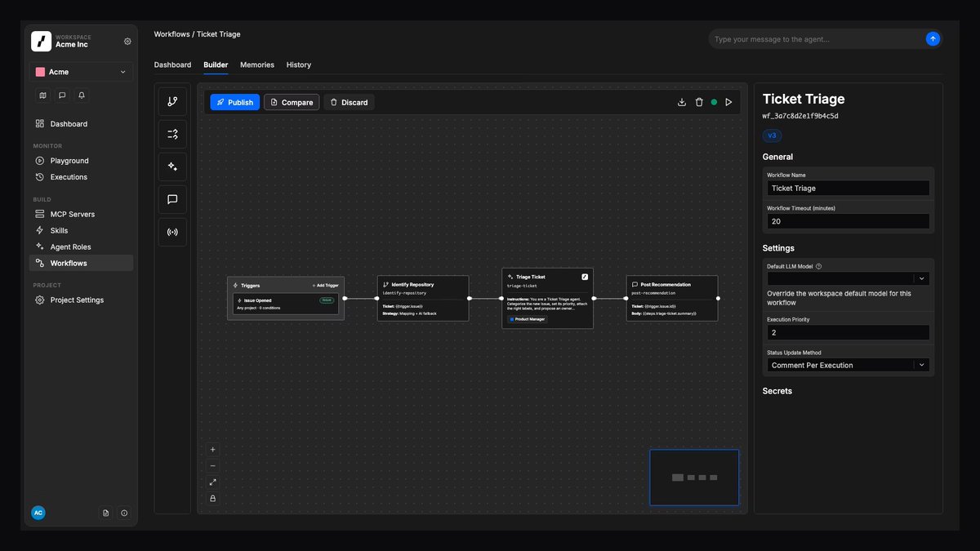Click the Product Manager role tag
The width and height of the screenshot is (980, 551).
pyautogui.click(x=527, y=319)
